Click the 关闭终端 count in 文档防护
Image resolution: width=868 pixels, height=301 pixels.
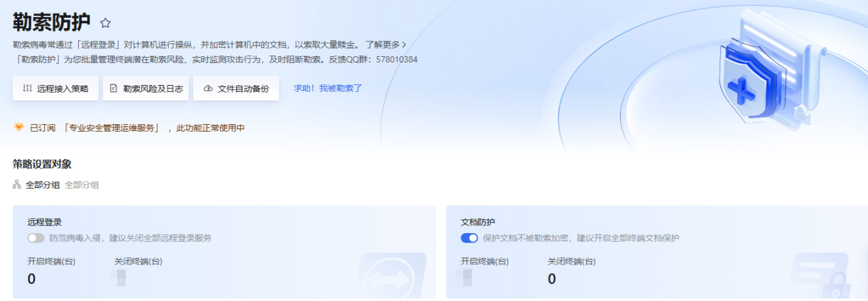click(552, 278)
